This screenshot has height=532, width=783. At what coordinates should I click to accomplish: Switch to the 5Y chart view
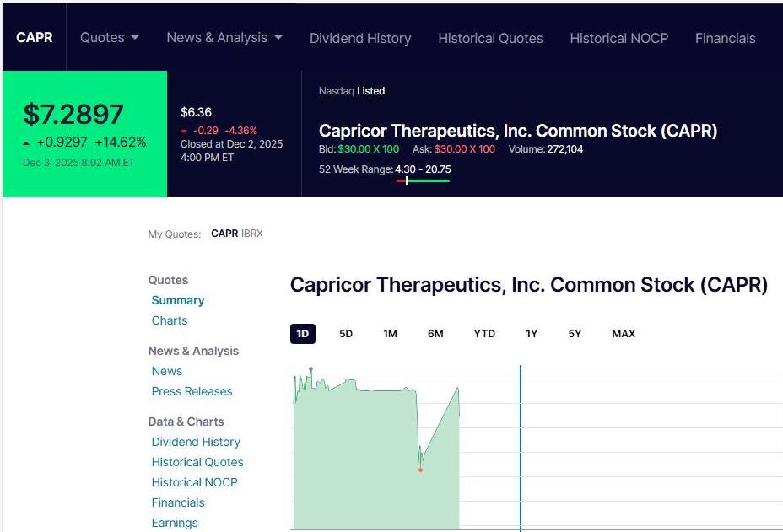tap(574, 333)
